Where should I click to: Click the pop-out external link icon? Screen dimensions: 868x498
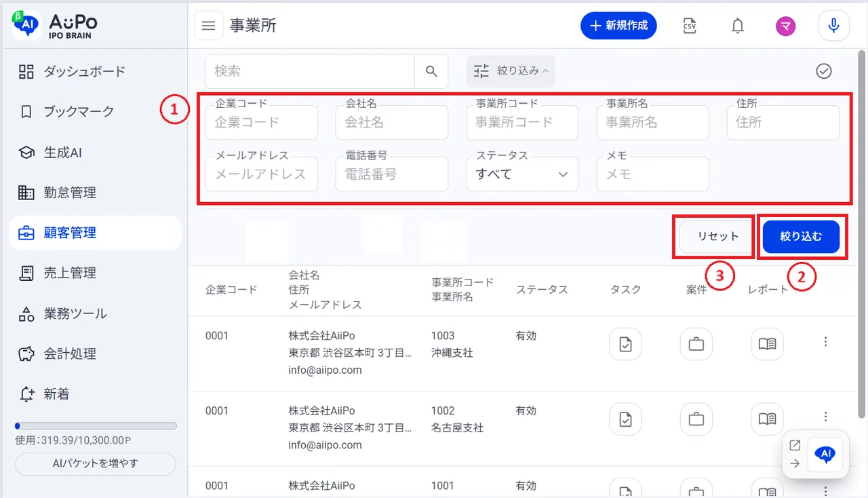point(795,445)
